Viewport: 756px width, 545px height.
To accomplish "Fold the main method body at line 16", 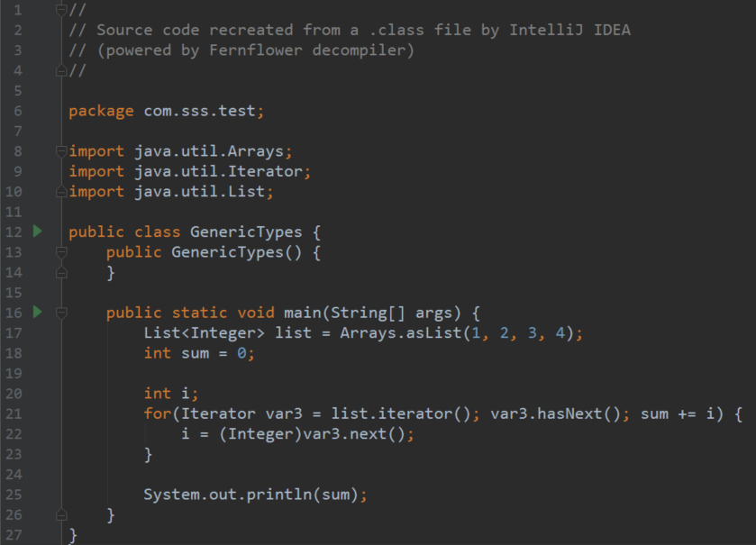I will click(61, 313).
